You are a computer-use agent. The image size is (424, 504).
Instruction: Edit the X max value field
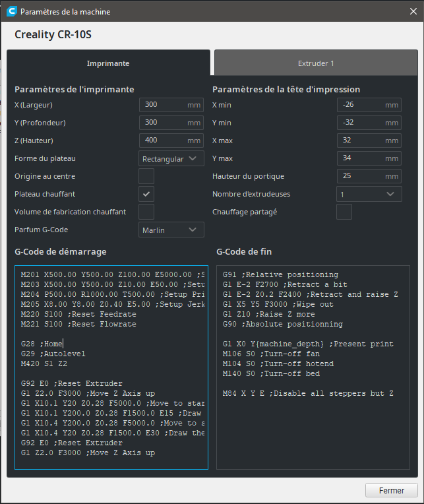(x=369, y=141)
